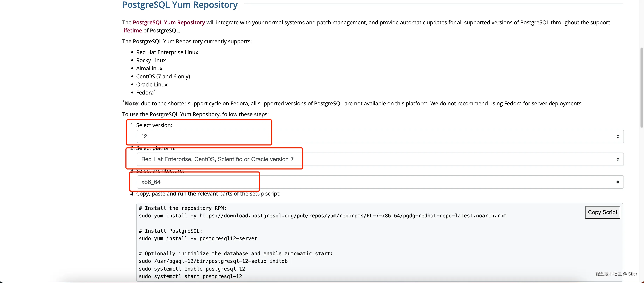Click the PostgreSQL Yum Repository page heading
This screenshot has width=644, height=283.
(x=180, y=5)
